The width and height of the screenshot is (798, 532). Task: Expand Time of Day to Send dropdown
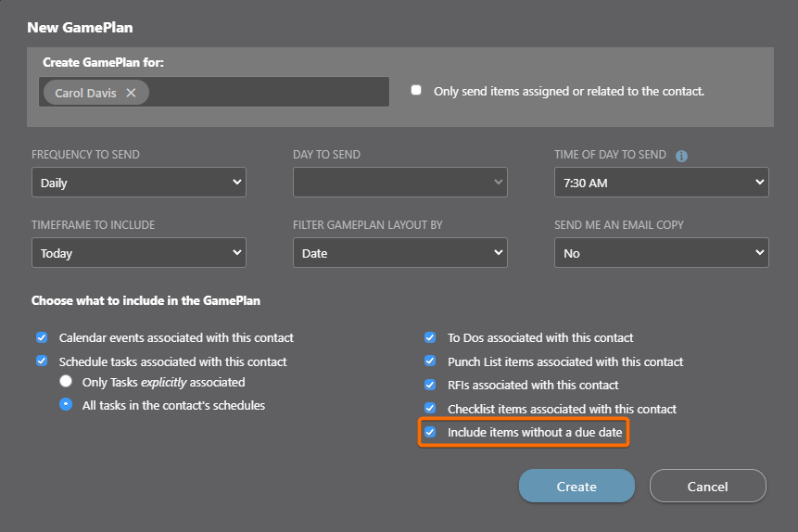(661, 183)
